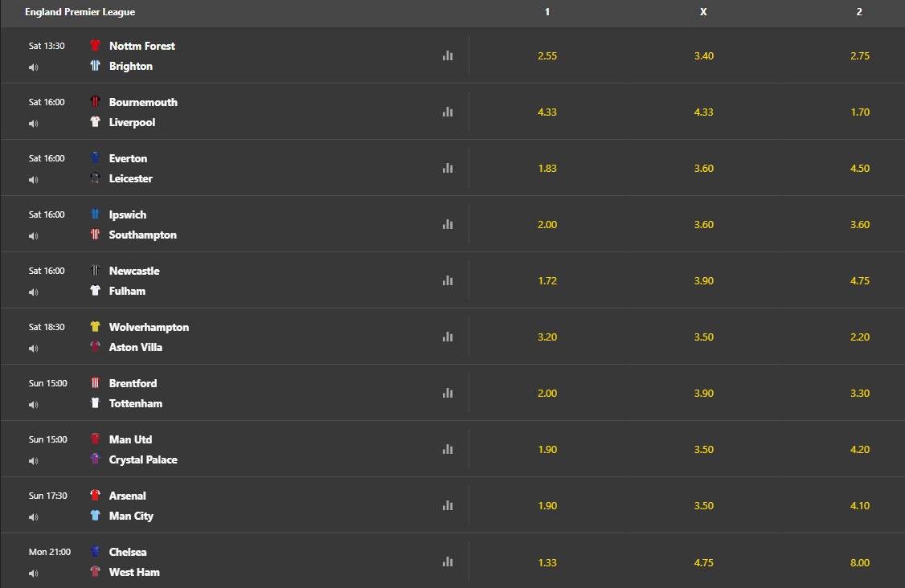Open stats icon for Brentford vs Tottenham

(x=448, y=393)
